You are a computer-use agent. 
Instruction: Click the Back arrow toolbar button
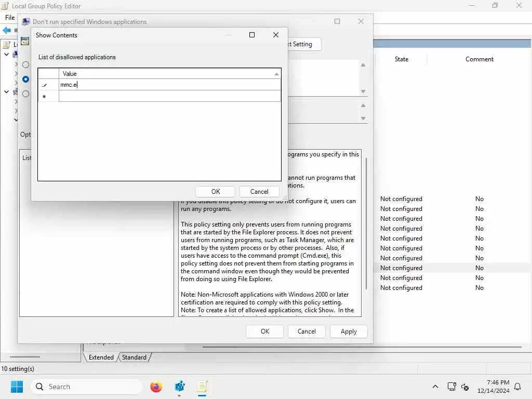pos(6,30)
